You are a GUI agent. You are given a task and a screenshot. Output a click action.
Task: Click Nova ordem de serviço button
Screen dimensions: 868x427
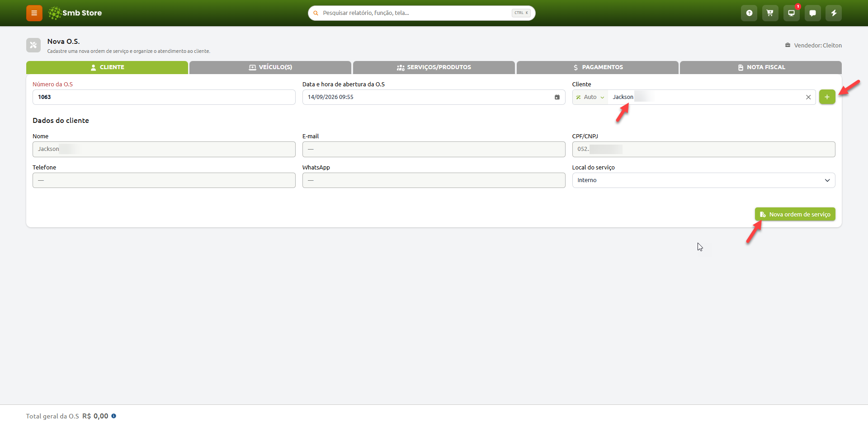click(795, 214)
